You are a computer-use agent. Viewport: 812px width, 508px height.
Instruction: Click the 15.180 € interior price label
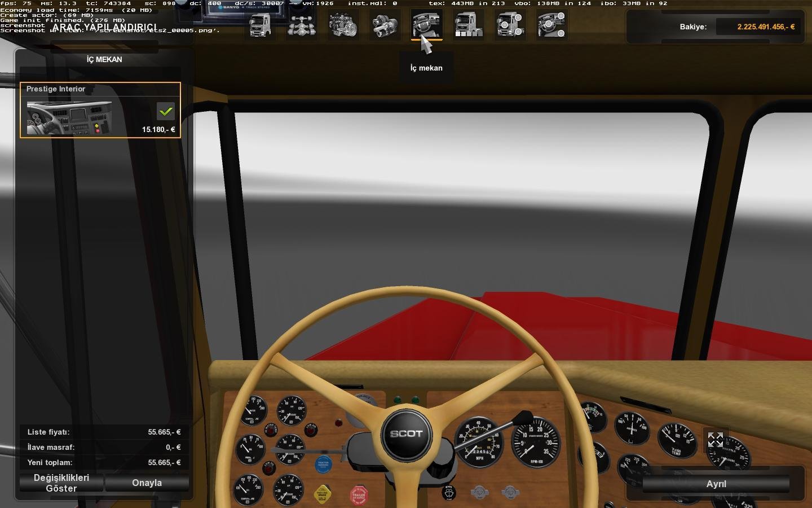158,130
